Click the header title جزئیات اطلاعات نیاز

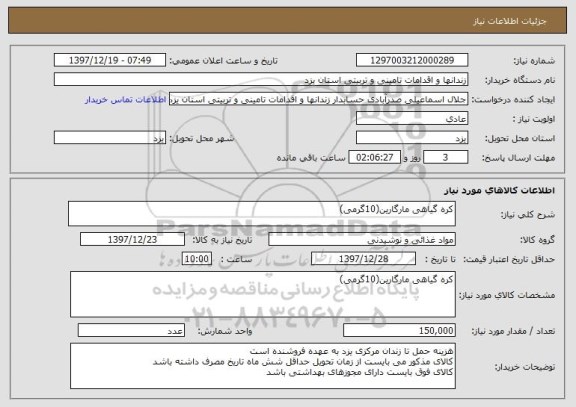(510, 21)
